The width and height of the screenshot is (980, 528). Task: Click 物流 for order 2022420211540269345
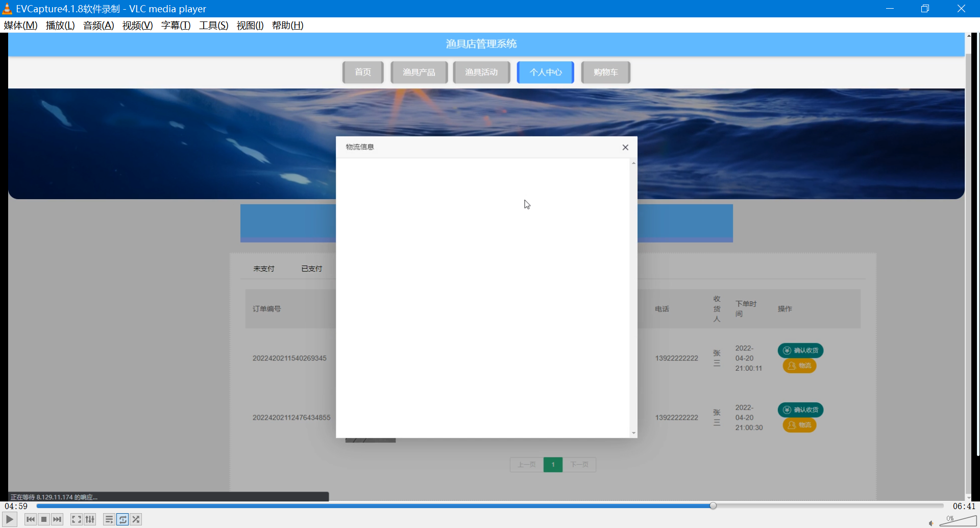point(799,366)
